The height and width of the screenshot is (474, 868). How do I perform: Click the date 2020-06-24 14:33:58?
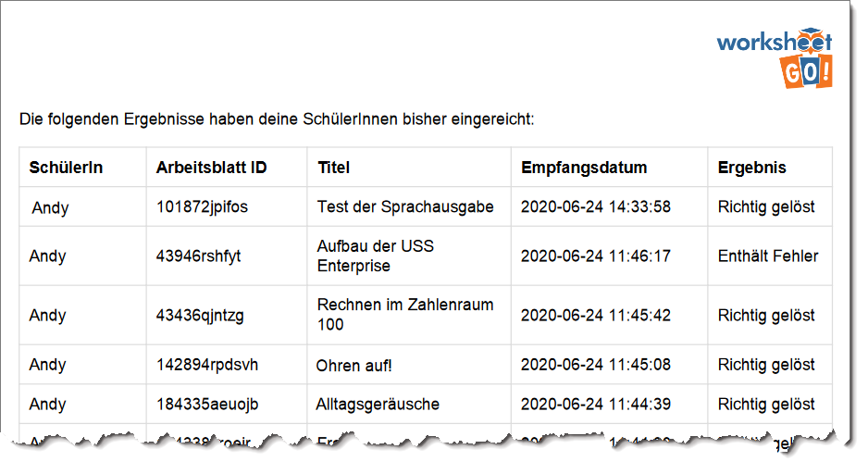[596, 207]
